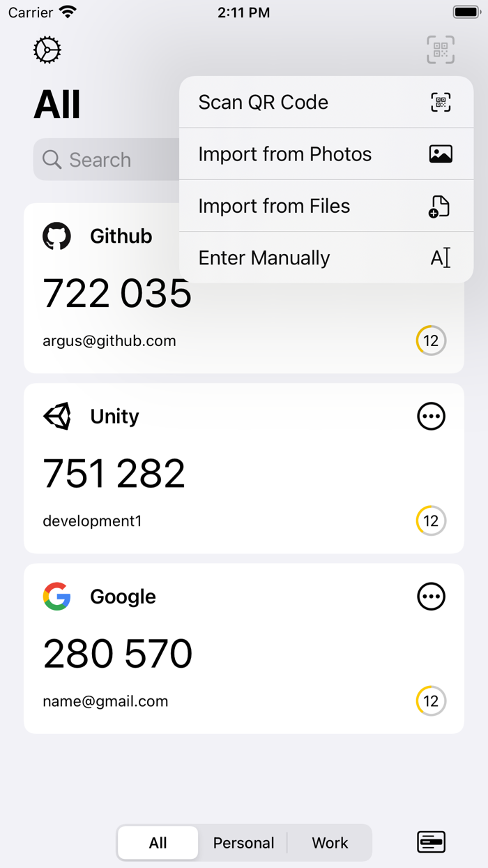Image resolution: width=488 pixels, height=868 pixels.
Task: Open the Google account's more options menu
Action: [x=431, y=597]
